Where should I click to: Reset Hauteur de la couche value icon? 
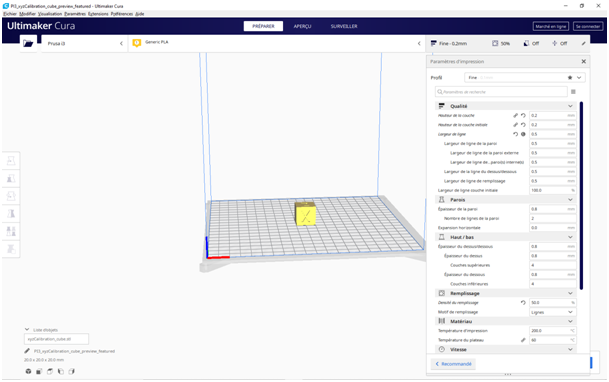coord(523,115)
